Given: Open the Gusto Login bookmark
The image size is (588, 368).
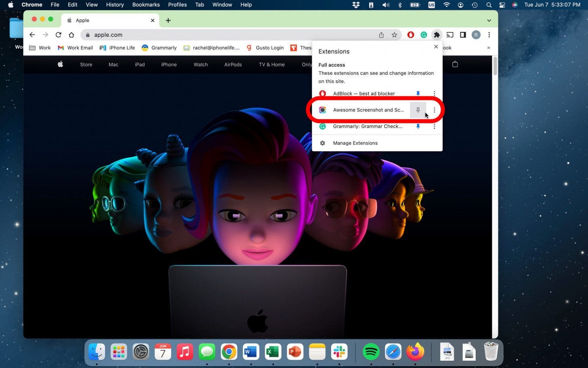Looking at the screenshot, I should tap(265, 48).
